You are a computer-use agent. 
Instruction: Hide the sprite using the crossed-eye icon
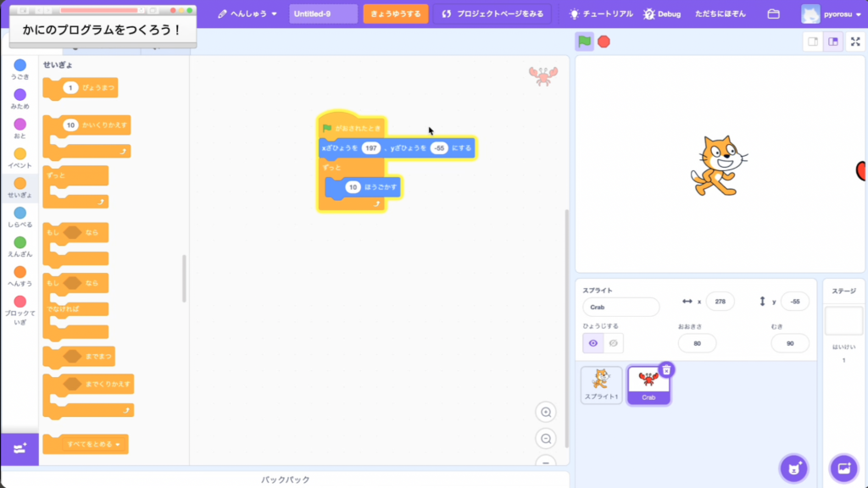tap(614, 343)
